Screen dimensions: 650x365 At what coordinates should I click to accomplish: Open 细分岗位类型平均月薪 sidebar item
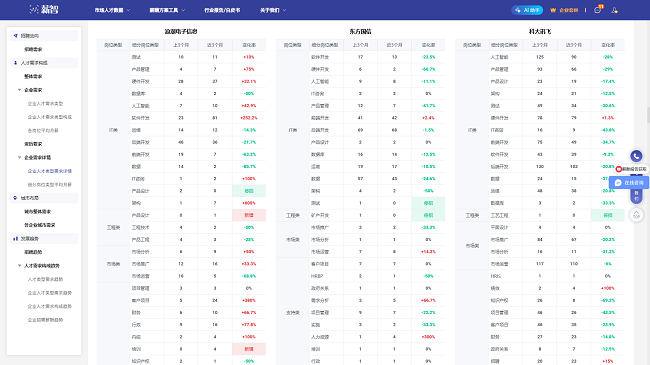[x=50, y=185]
